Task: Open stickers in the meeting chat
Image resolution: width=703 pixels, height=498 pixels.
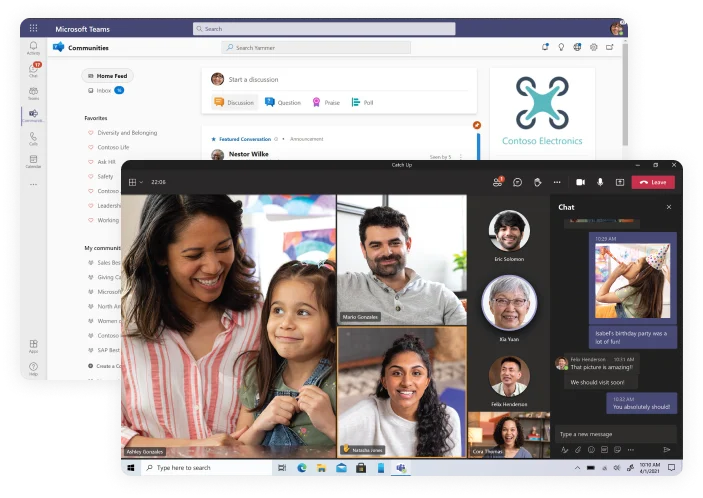Action: point(617,450)
